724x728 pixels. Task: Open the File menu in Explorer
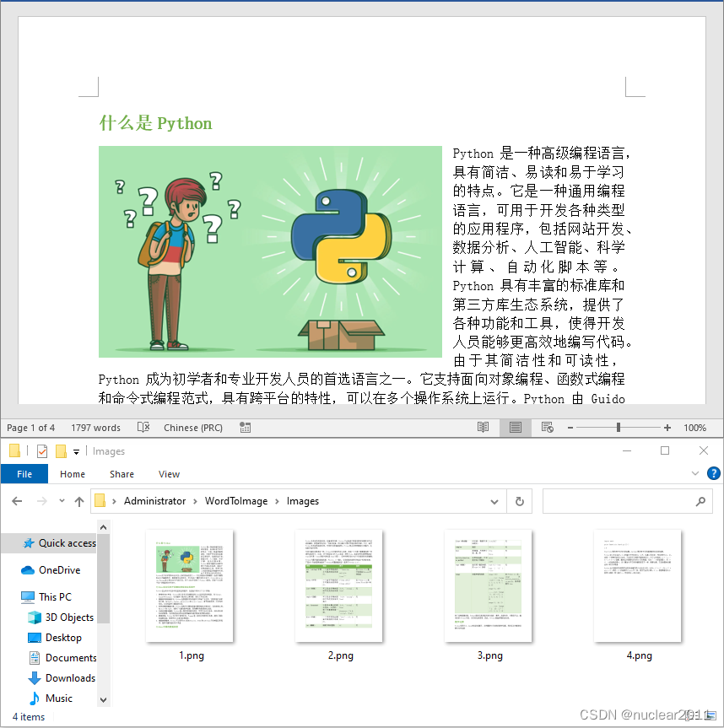pos(24,474)
